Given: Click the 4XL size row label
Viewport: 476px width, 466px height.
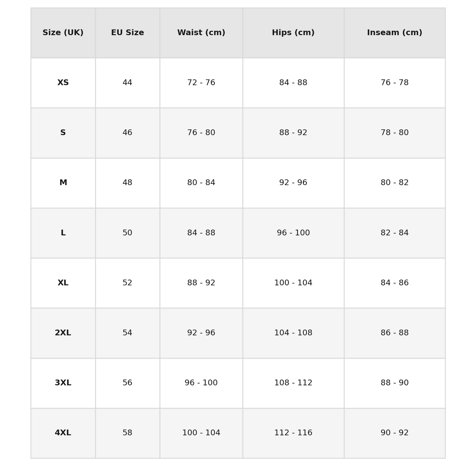Looking at the screenshot, I should [x=63, y=433].
